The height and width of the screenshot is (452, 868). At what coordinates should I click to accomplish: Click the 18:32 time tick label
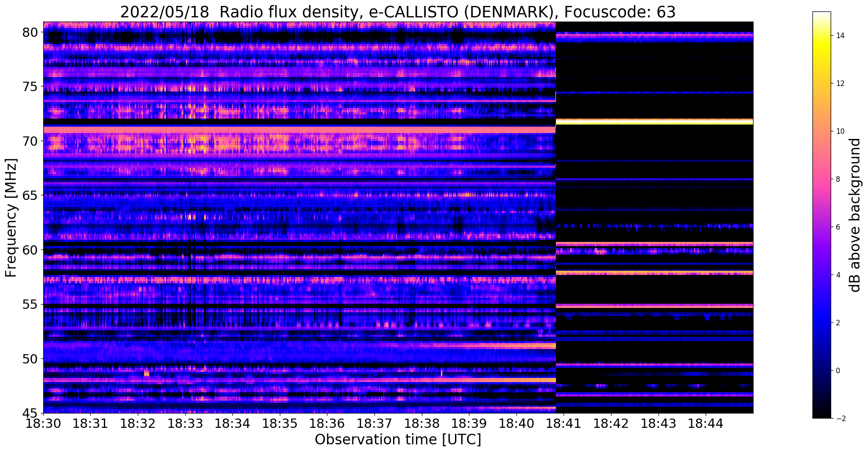[x=138, y=423]
